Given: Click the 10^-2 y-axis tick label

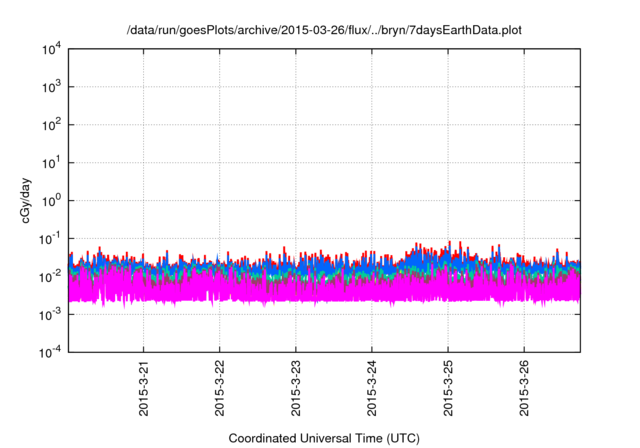Looking at the screenshot, I should 51,277.
